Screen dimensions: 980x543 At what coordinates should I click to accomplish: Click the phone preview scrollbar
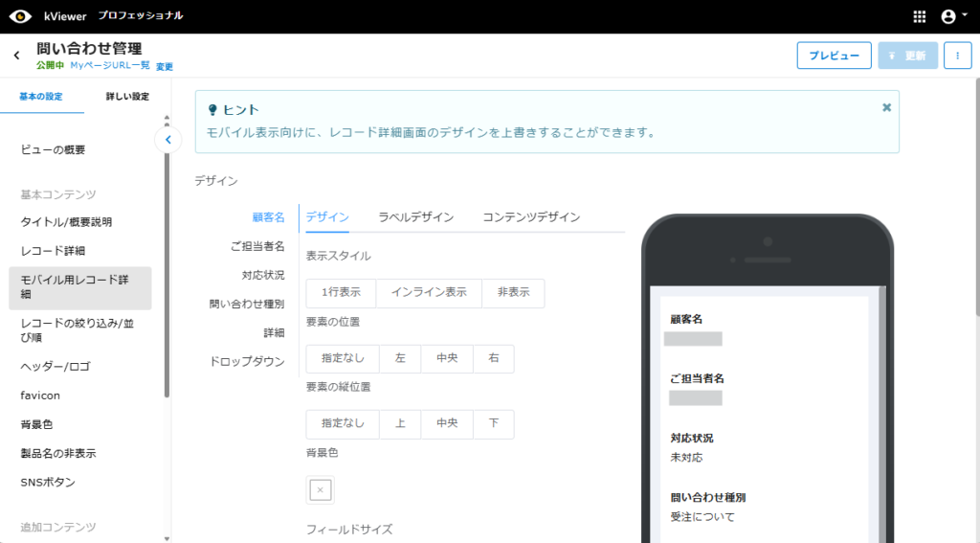882,413
